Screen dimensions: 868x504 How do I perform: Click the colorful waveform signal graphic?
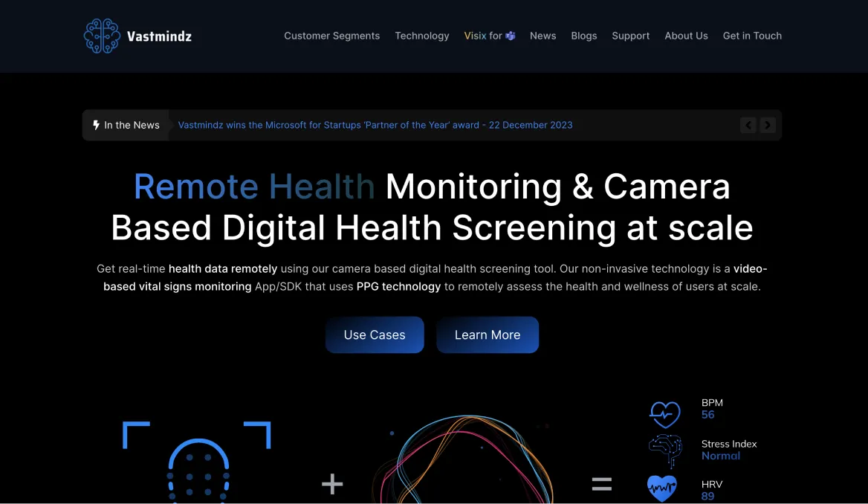click(464, 459)
